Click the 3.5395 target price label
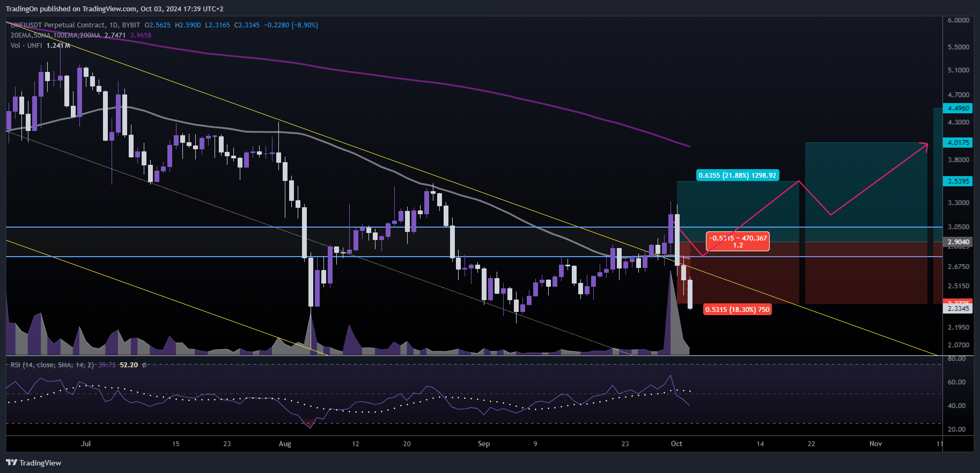The image size is (980, 473). 957,181
